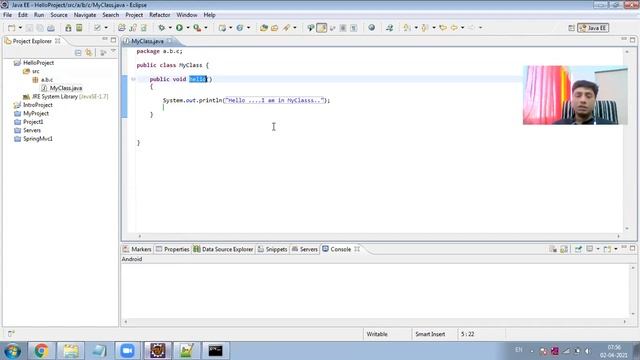Toggle Block Selection Mode toolbar button
The width and height of the screenshot is (640, 360).
point(343,28)
